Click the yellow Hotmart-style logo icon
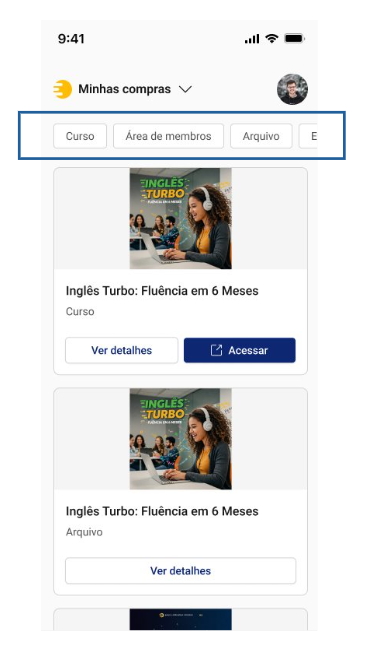The height and width of the screenshot is (652, 381). (x=62, y=89)
